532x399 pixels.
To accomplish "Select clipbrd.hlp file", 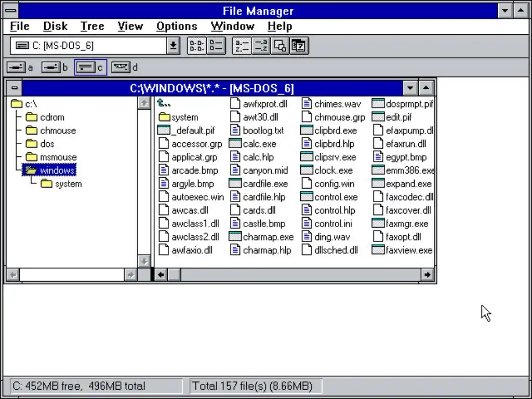I will [x=328, y=144].
